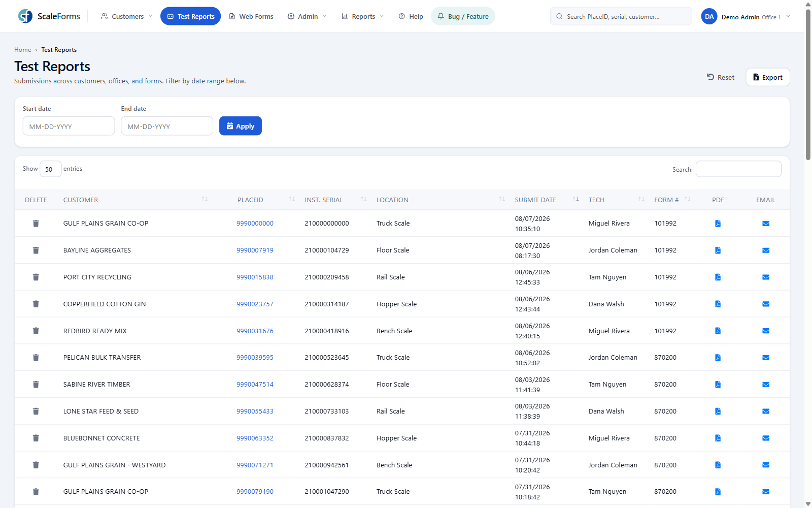Delete the BAYLINE AGGREGATES row with trash icon
Image resolution: width=812 pixels, height=508 pixels.
(36, 250)
